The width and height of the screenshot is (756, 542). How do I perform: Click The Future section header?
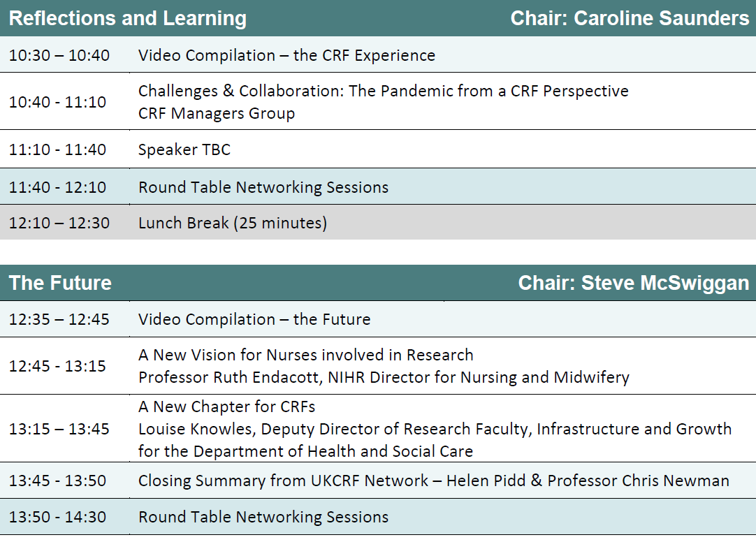pyautogui.click(x=60, y=283)
